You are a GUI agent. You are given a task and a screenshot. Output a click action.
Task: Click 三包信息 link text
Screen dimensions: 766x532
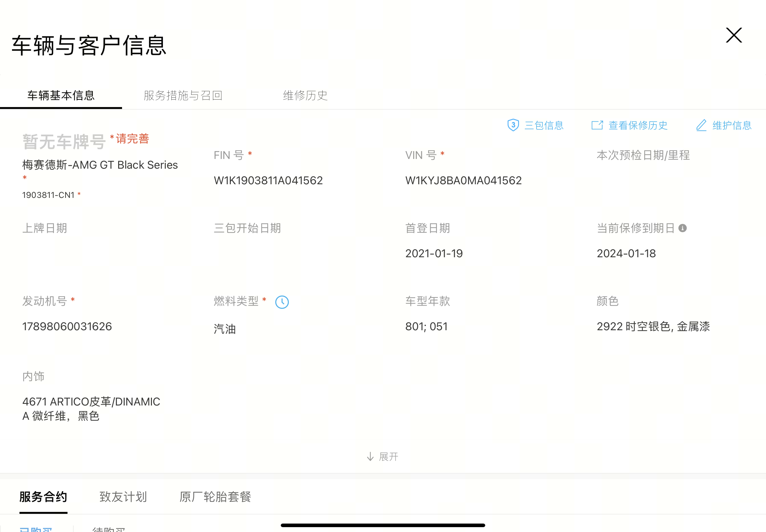[x=544, y=125]
